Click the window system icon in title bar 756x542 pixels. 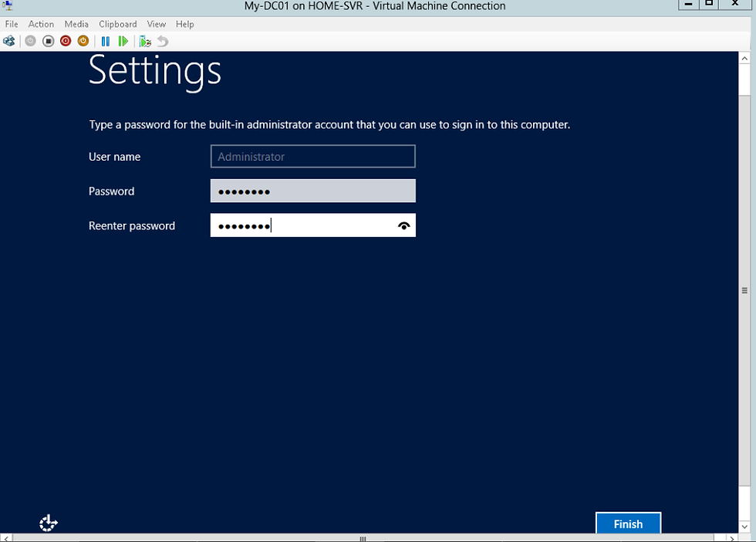tap(7, 5)
